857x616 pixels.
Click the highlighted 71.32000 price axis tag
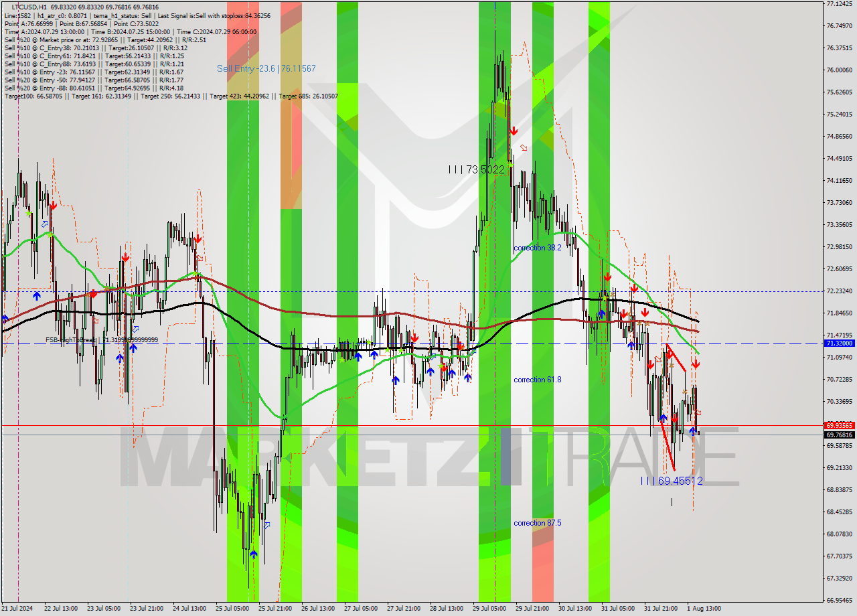(840, 343)
